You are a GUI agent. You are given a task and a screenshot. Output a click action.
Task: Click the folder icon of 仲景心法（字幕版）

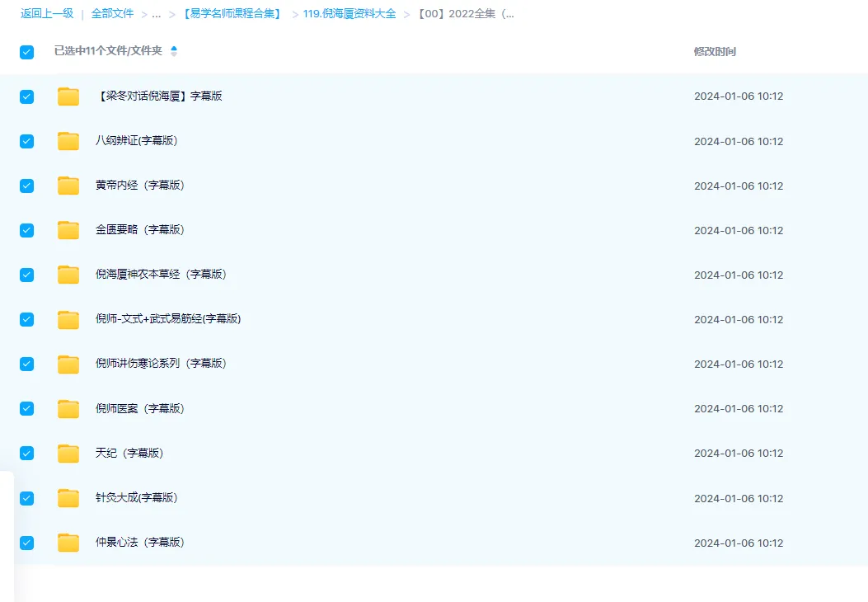point(68,543)
